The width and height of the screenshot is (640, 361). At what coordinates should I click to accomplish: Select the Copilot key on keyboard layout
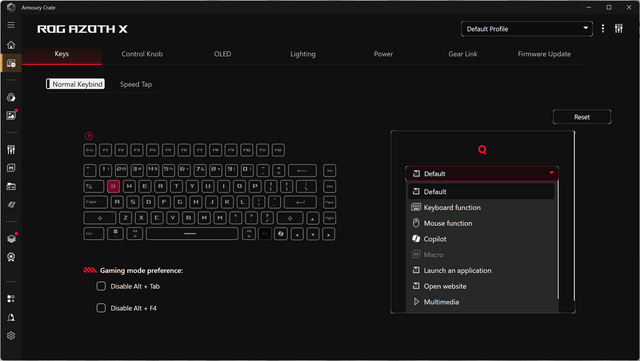coord(280,234)
